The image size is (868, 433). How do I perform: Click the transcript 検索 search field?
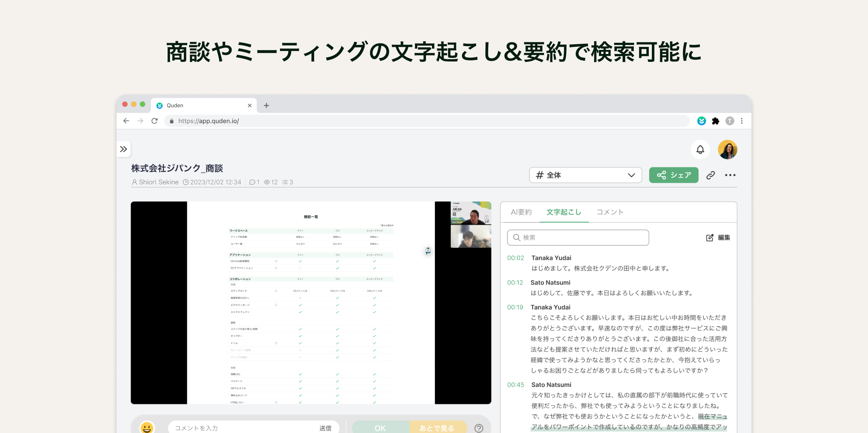point(578,238)
